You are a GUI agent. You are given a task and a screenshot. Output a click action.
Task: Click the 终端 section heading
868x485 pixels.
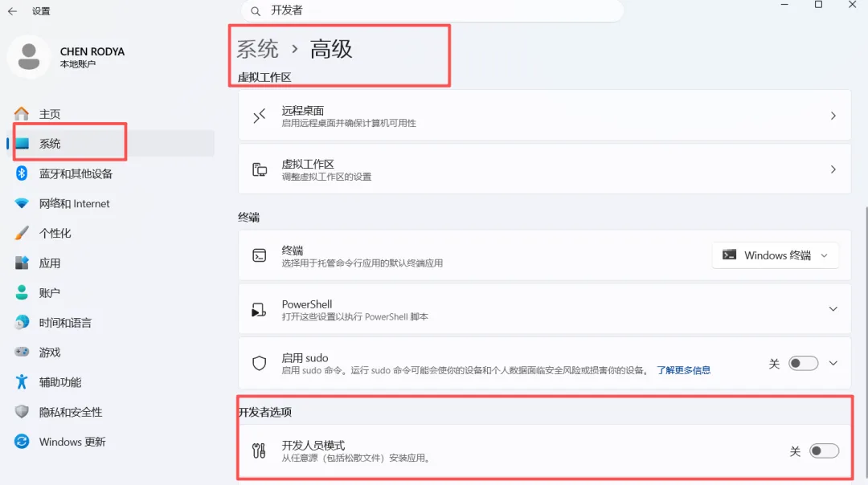248,218
